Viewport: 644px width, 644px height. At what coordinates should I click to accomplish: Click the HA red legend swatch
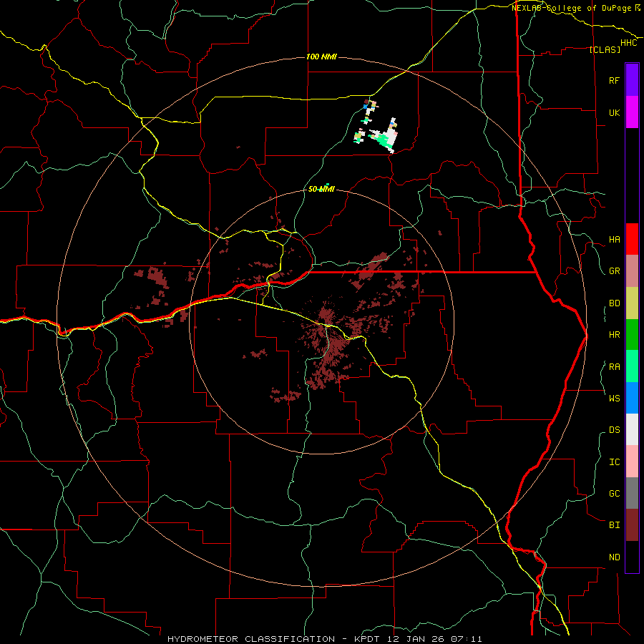[632, 239]
